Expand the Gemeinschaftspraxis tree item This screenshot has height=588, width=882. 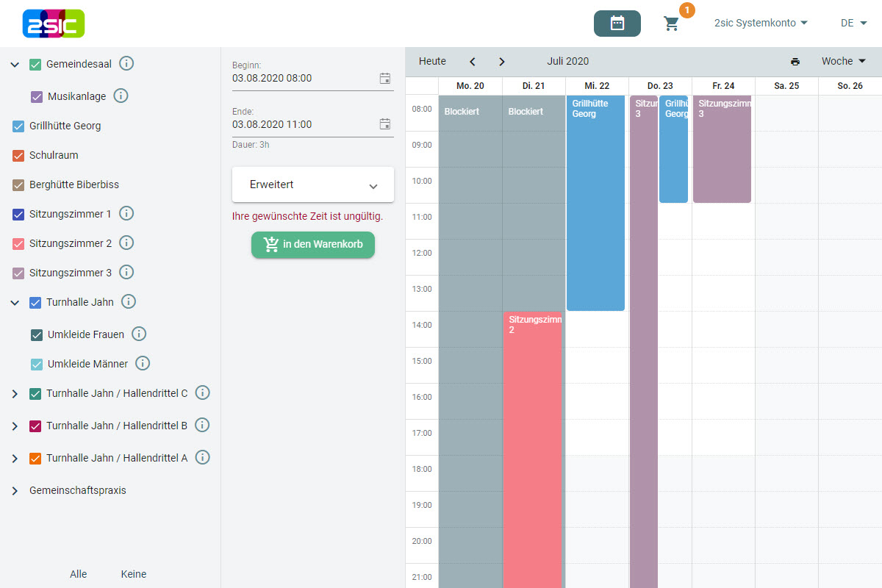point(15,491)
